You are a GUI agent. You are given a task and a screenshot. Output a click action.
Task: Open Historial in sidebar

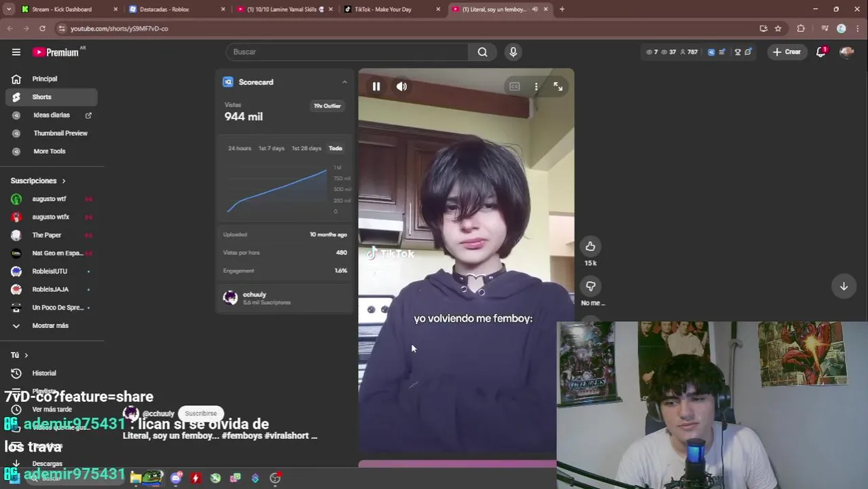click(x=52, y=374)
